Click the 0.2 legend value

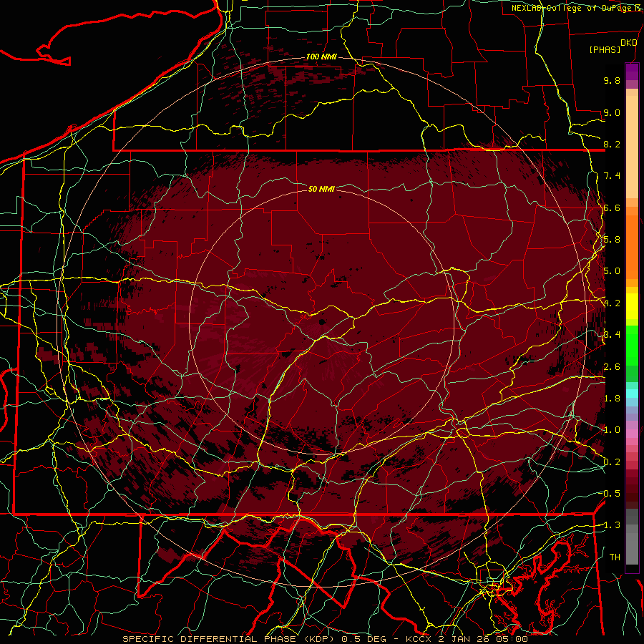pyautogui.click(x=612, y=462)
